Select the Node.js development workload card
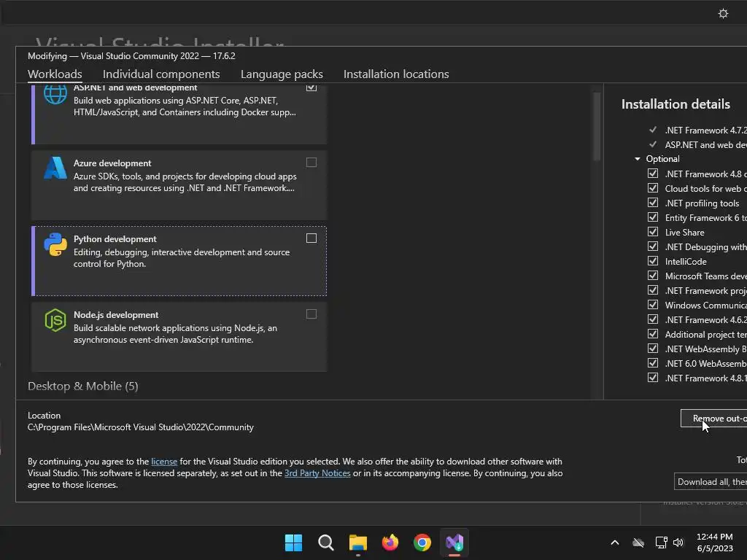 click(x=179, y=337)
